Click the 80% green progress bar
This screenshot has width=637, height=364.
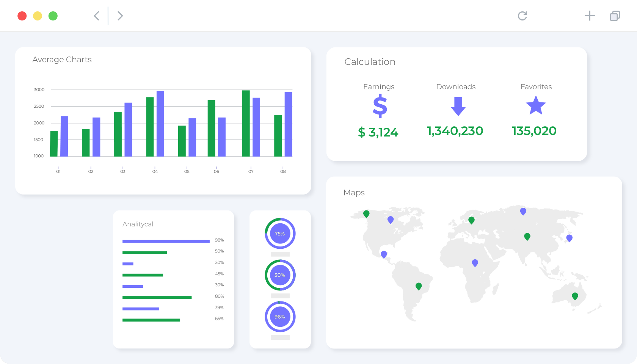[157, 298]
